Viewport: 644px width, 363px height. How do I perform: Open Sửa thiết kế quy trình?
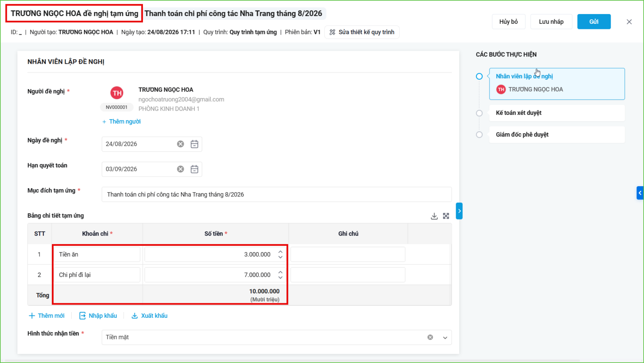362,32
